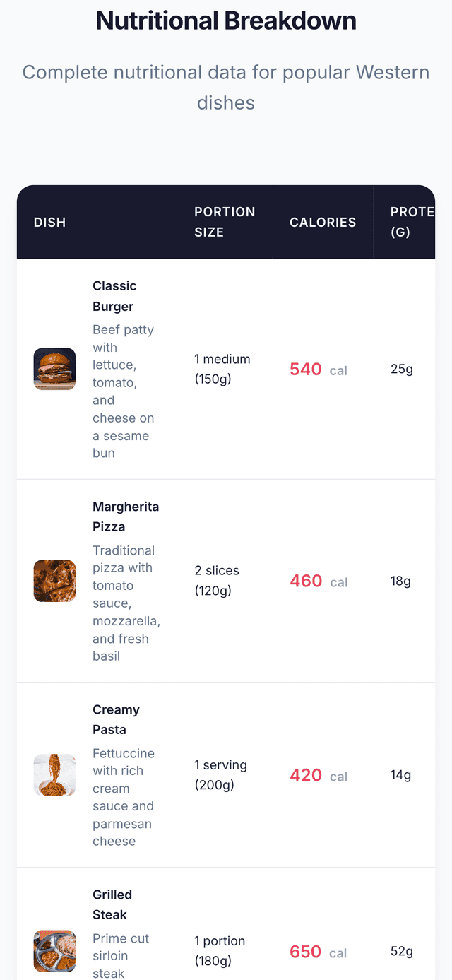
Task: Click the Grilled Steak thumbnail image
Action: (54, 951)
